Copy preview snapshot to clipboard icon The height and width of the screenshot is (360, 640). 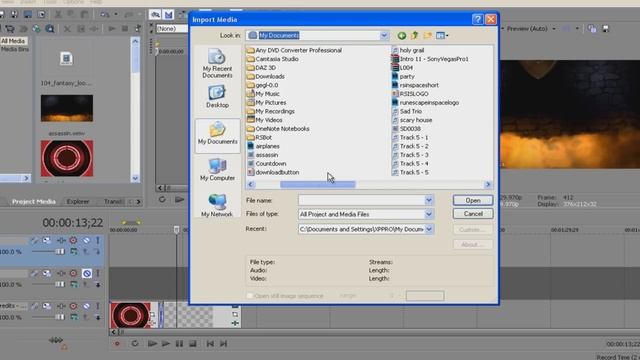[592, 29]
